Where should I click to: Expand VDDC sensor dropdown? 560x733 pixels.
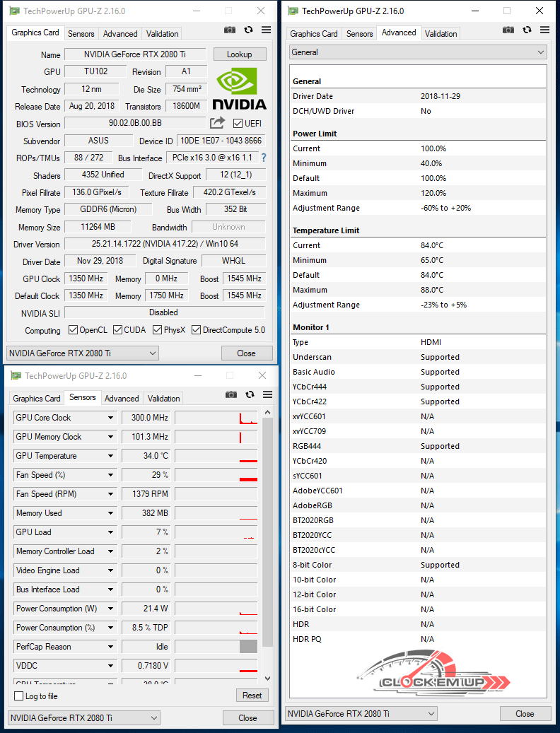[x=110, y=666]
